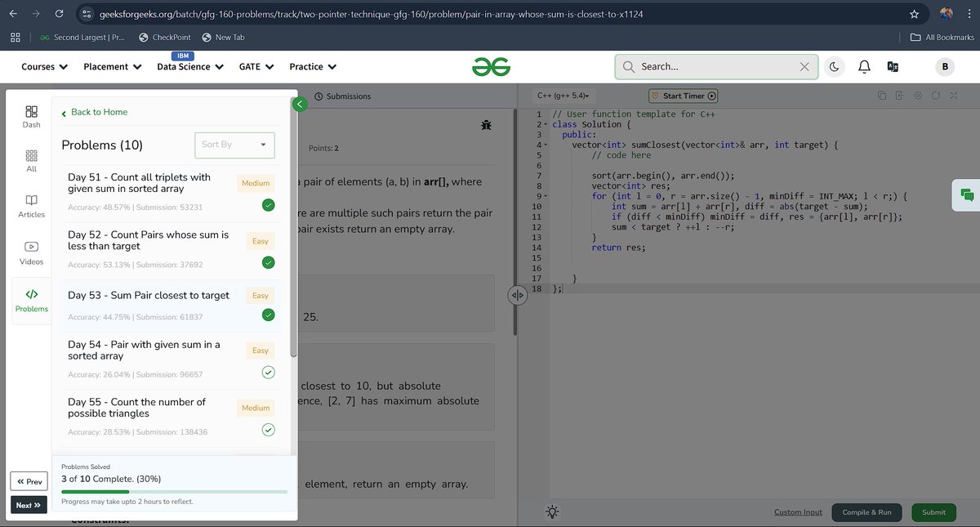Collapse code fold at line 9
The image size is (980, 527).
(x=546, y=196)
